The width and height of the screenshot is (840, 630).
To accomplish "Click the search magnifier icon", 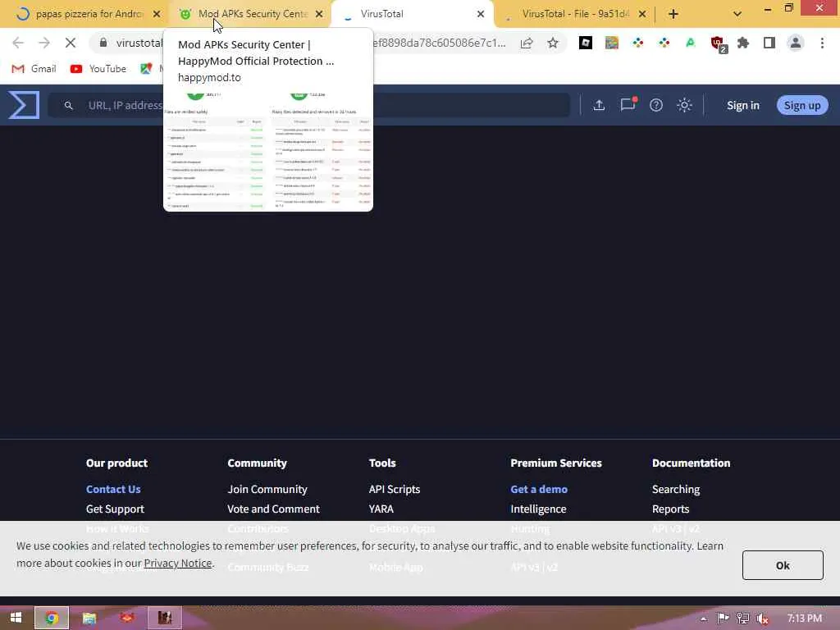I will pos(69,106).
